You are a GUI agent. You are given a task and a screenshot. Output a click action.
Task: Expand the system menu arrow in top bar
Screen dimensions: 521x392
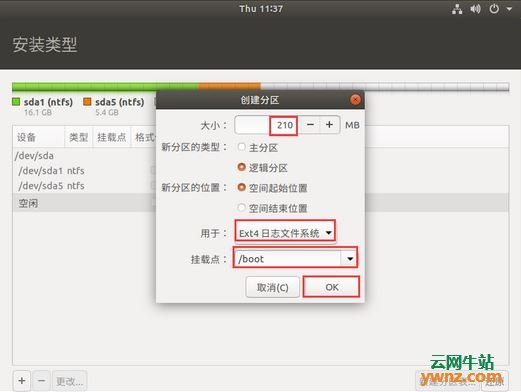[509, 9]
